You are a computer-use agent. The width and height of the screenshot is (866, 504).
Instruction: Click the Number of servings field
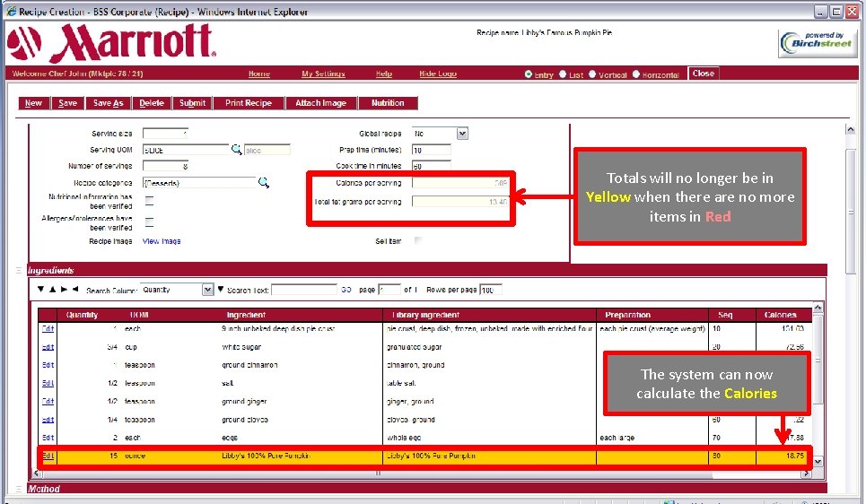click(x=166, y=166)
